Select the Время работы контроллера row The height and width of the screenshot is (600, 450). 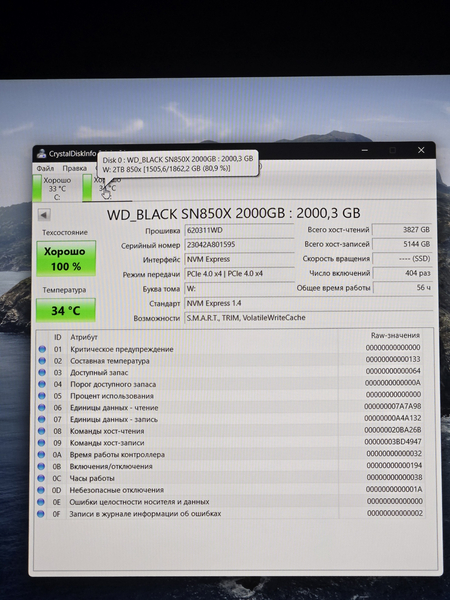[230, 454]
